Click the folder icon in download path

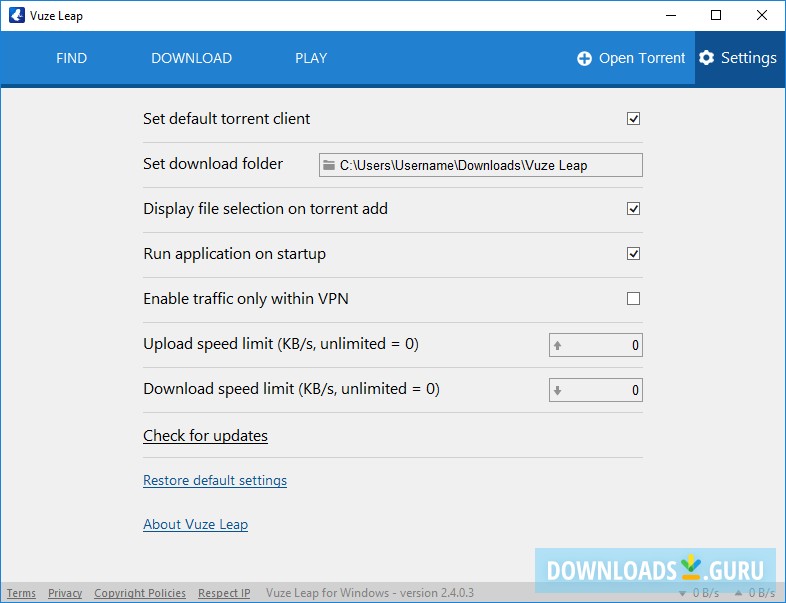click(329, 165)
